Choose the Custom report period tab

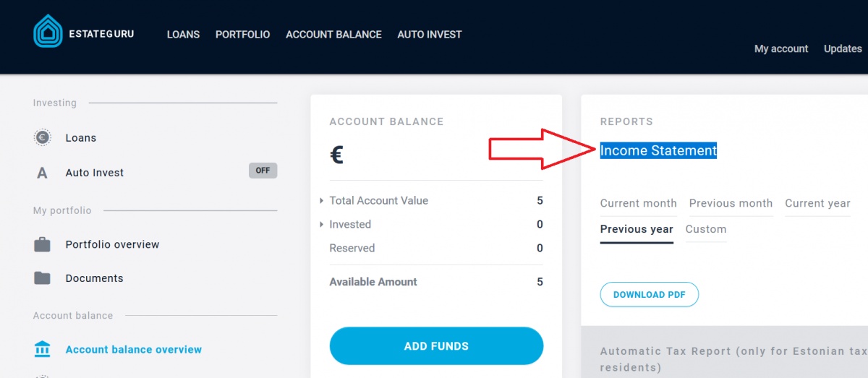pos(705,230)
